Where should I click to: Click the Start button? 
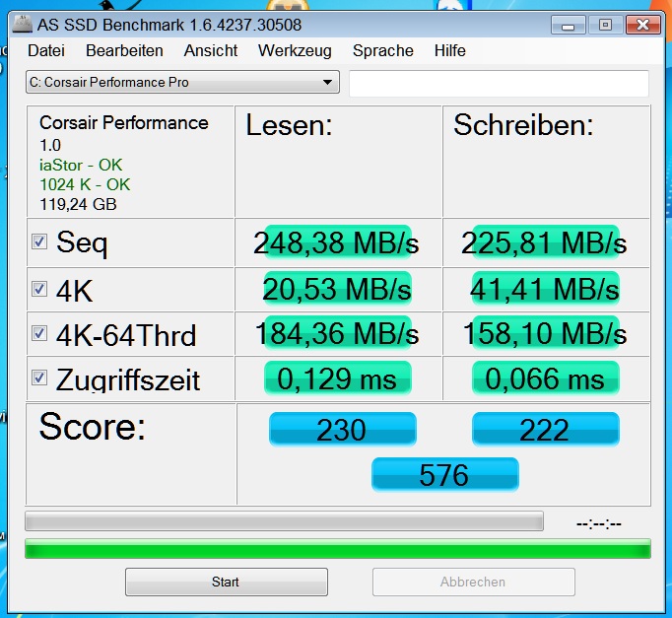coord(227,582)
